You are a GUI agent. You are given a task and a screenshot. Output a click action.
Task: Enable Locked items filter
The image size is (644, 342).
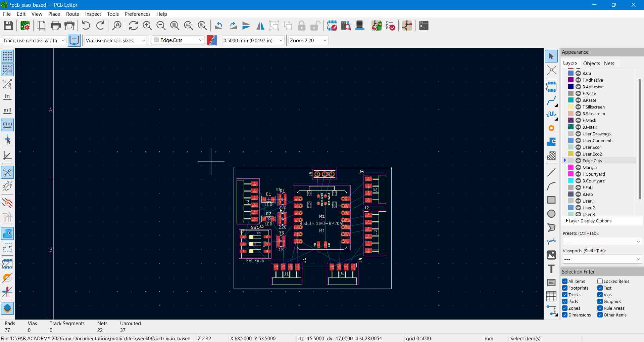coord(600,281)
